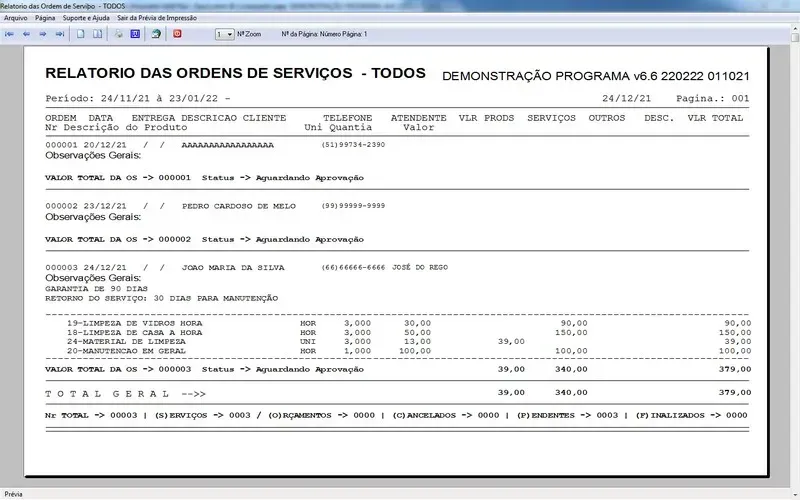The image size is (800, 500).
Task: Open the Página menu
Action: tap(45, 18)
